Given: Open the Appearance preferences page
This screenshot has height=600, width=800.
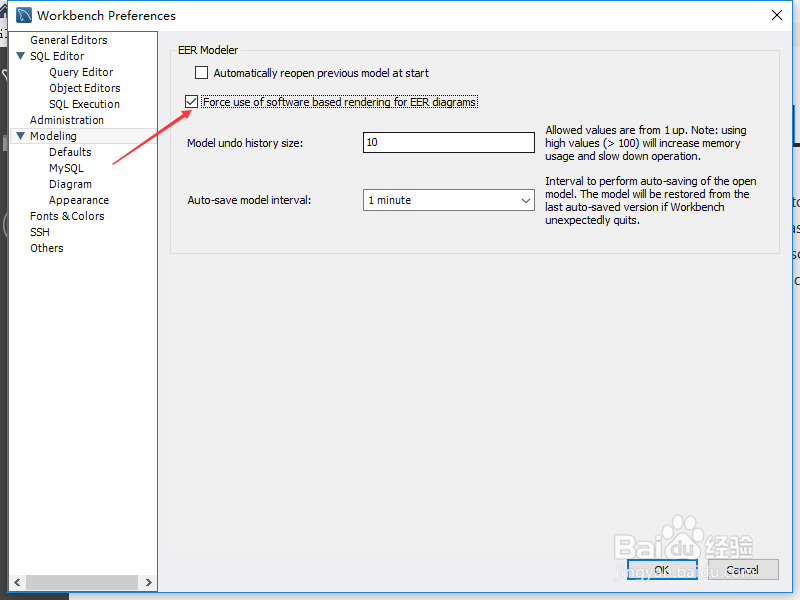Looking at the screenshot, I should (79, 200).
